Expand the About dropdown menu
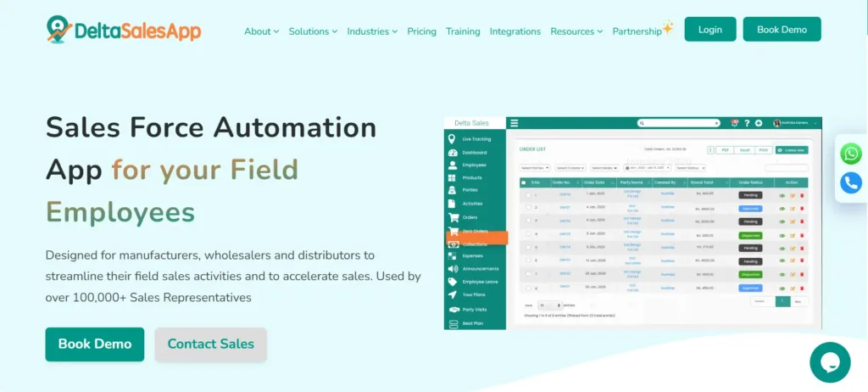The width and height of the screenshot is (868, 392). point(261,31)
